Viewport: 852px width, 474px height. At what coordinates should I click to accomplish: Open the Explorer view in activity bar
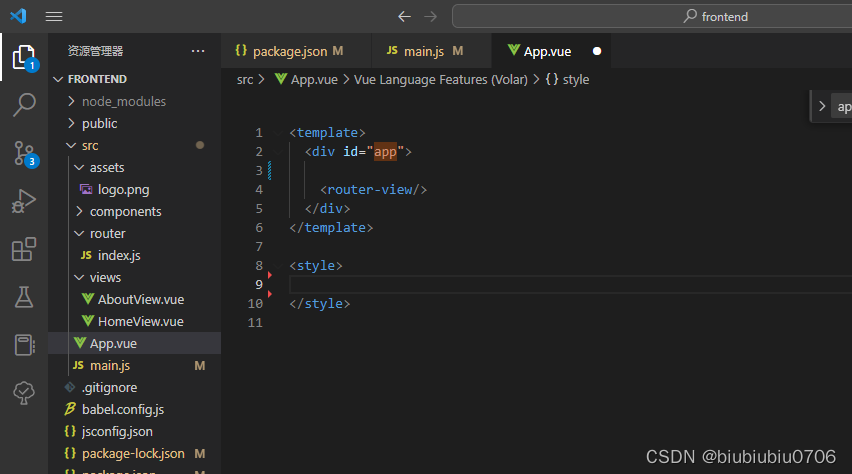pos(23,57)
